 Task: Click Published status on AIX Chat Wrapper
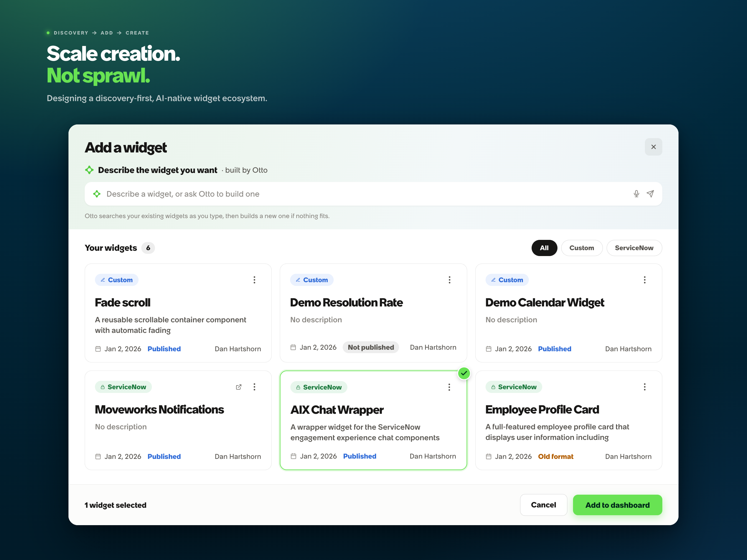[x=360, y=456]
